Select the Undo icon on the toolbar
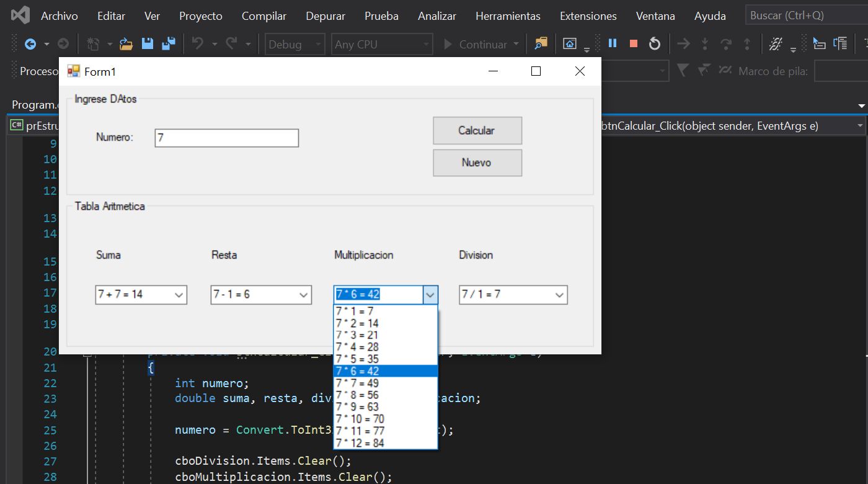This screenshot has width=868, height=484. pos(198,43)
